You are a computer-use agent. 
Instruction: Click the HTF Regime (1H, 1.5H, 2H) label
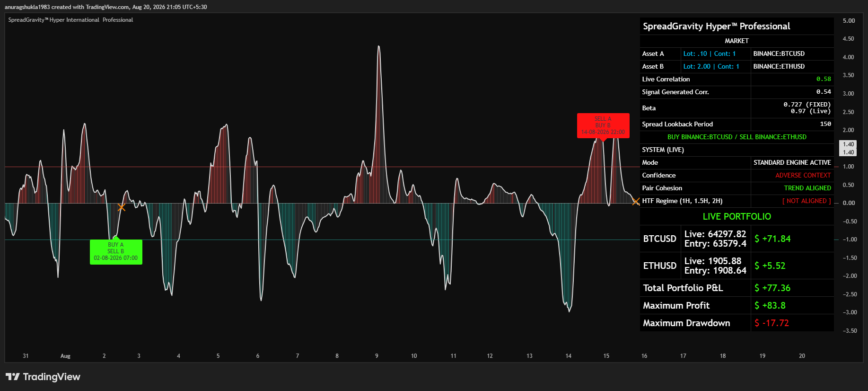[682, 201]
